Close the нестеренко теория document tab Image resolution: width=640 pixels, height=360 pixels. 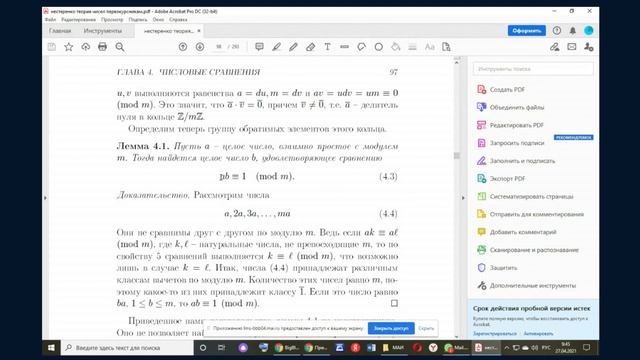coord(199,31)
